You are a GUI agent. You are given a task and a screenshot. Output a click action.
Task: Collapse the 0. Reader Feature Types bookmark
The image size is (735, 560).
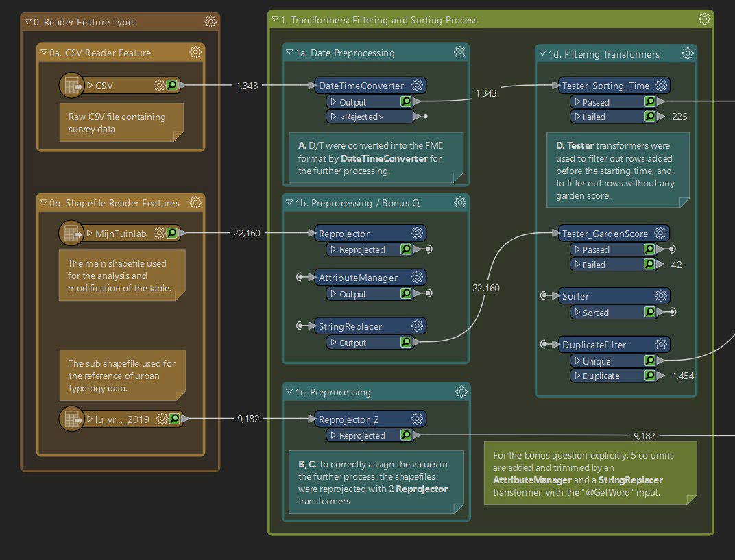click(x=27, y=22)
